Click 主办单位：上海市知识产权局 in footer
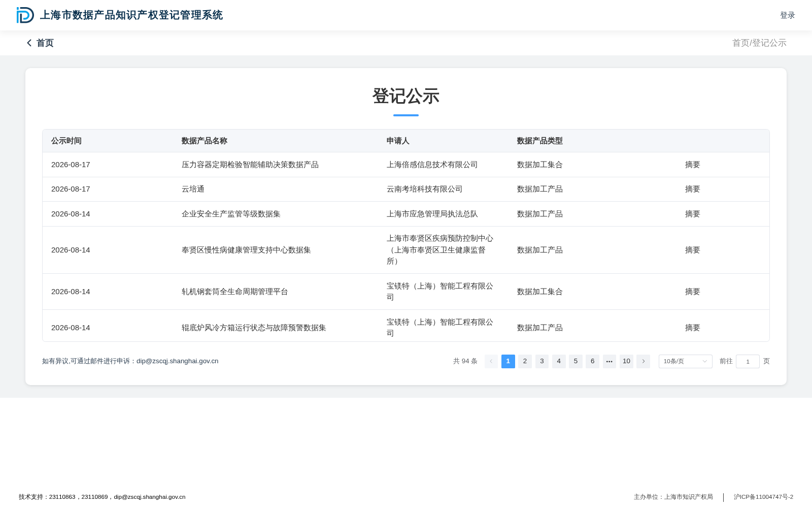Viewport: 812px width, 508px height. (x=673, y=497)
